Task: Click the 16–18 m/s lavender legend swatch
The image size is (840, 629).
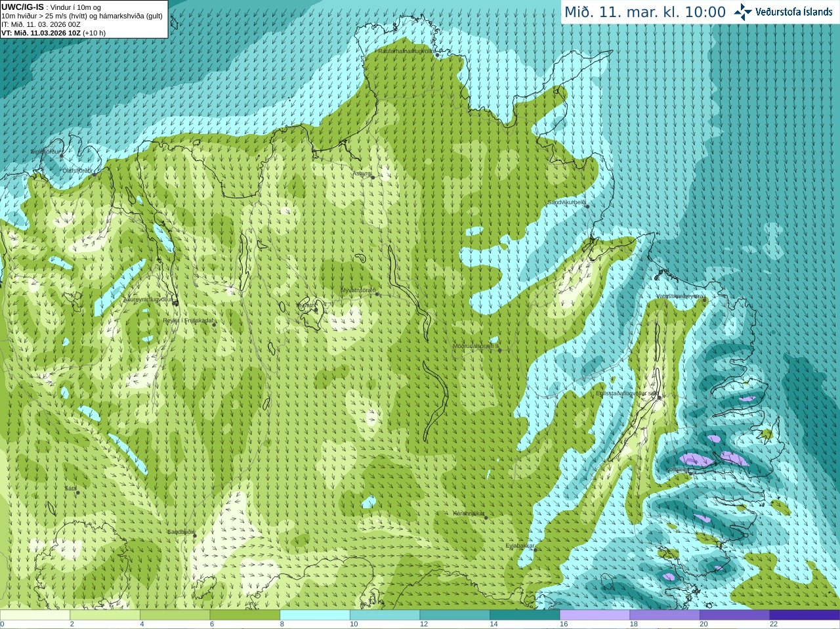Action: point(595,615)
